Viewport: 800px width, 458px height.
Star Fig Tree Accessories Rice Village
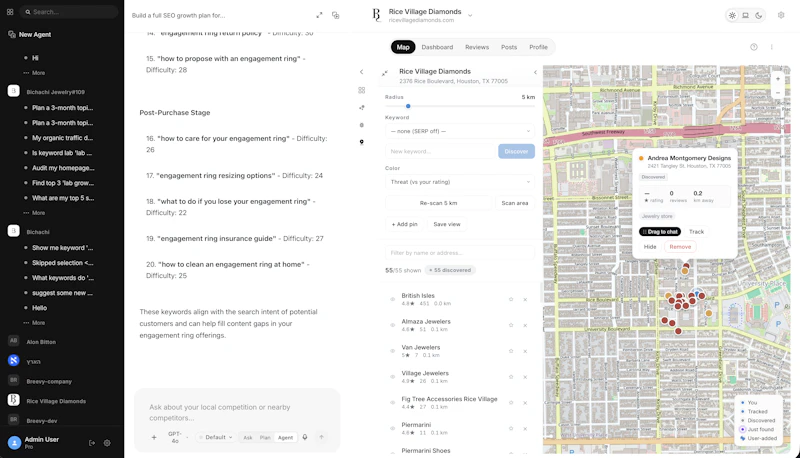[x=511, y=402]
